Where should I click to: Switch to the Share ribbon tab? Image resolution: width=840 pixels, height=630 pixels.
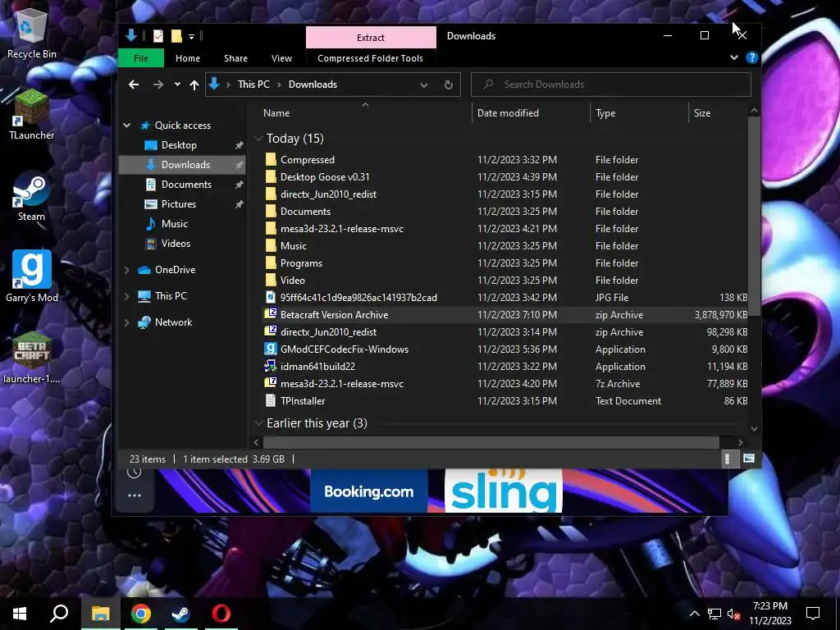click(x=235, y=58)
